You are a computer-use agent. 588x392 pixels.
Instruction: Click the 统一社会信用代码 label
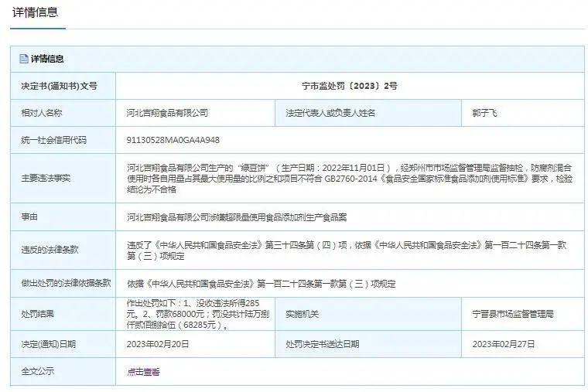tap(53, 140)
